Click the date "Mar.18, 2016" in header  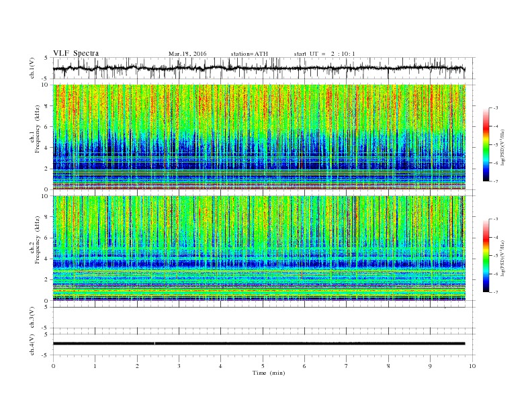187,54
